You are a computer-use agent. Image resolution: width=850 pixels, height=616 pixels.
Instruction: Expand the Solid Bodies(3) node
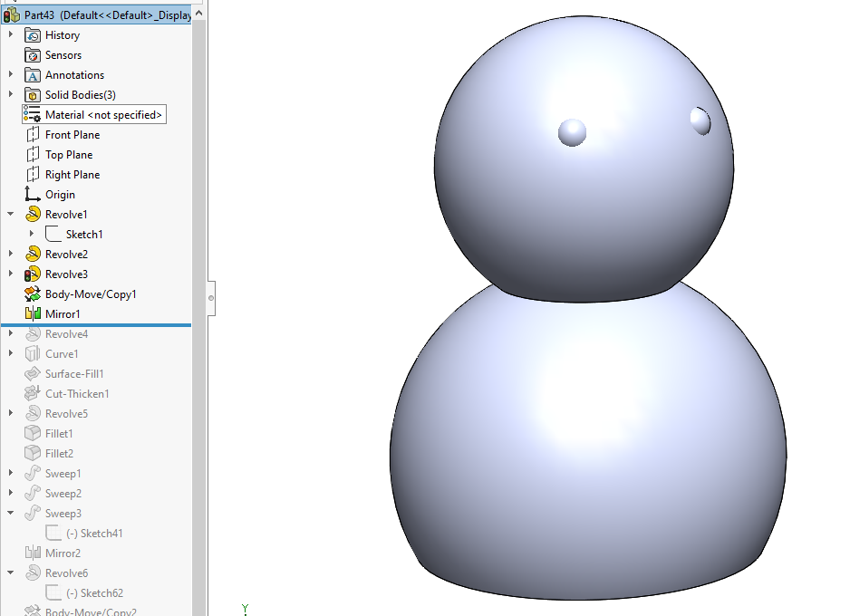point(11,94)
